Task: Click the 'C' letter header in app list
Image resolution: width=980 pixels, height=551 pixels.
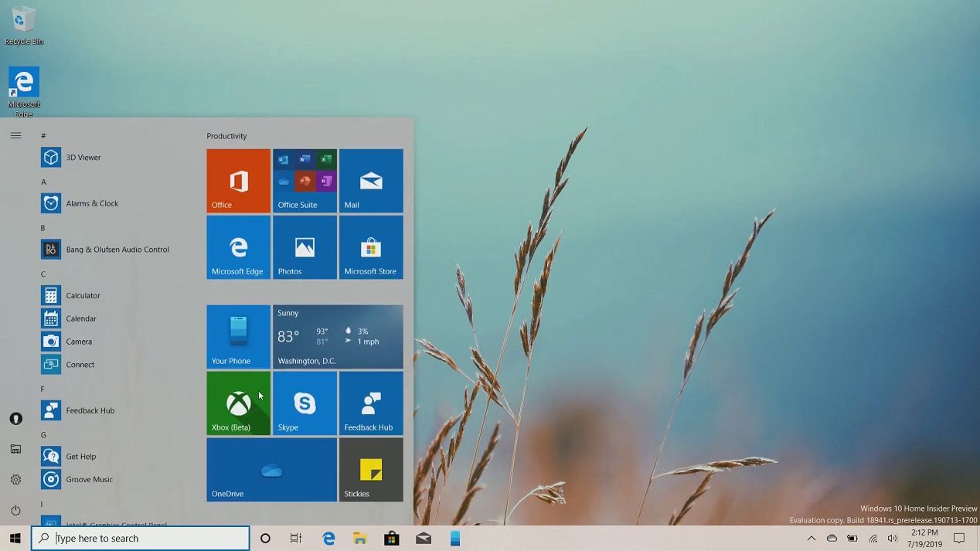Action: point(43,274)
